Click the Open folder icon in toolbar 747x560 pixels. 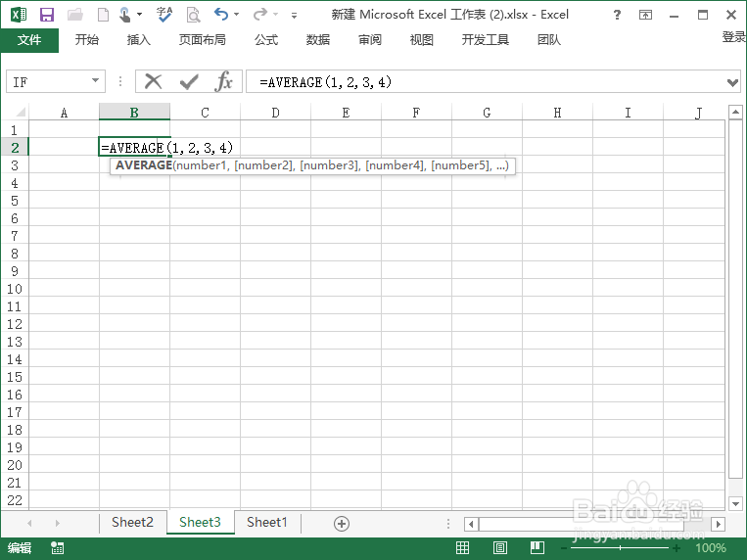tap(74, 15)
